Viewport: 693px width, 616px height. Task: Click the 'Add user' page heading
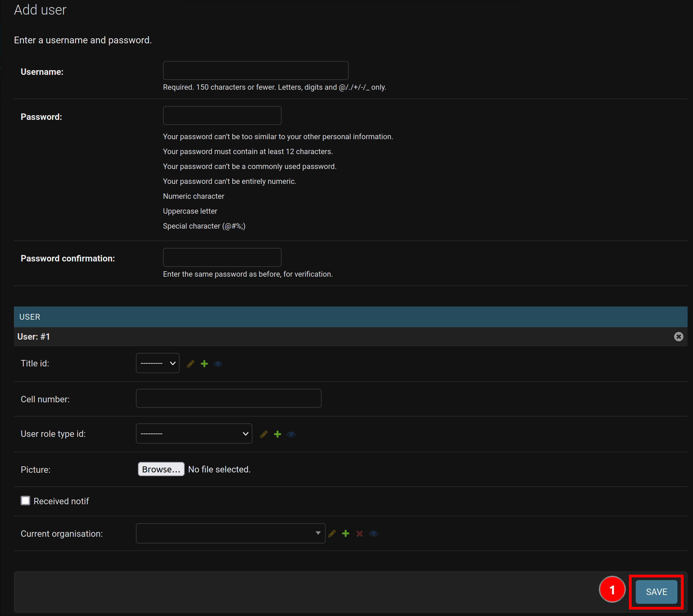tap(40, 10)
